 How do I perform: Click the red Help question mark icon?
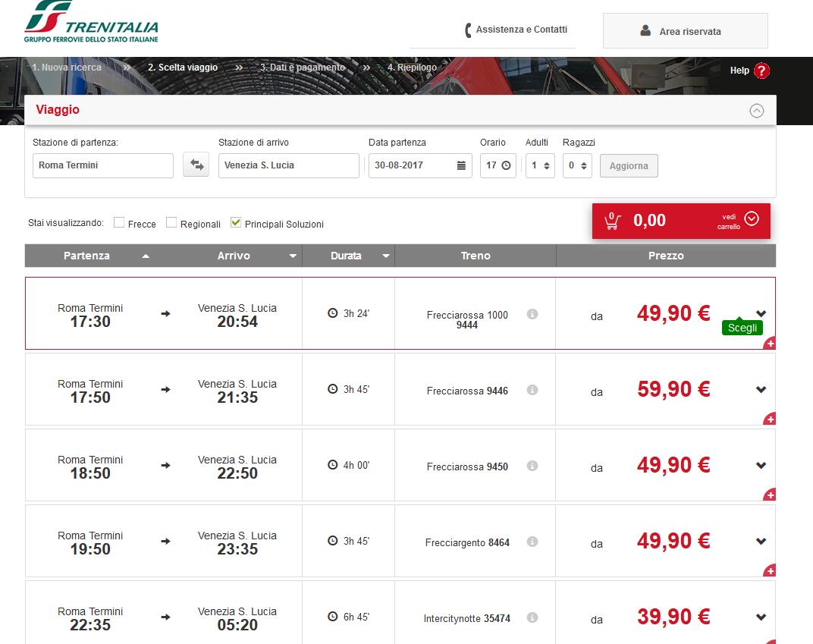pyautogui.click(x=761, y=71)
